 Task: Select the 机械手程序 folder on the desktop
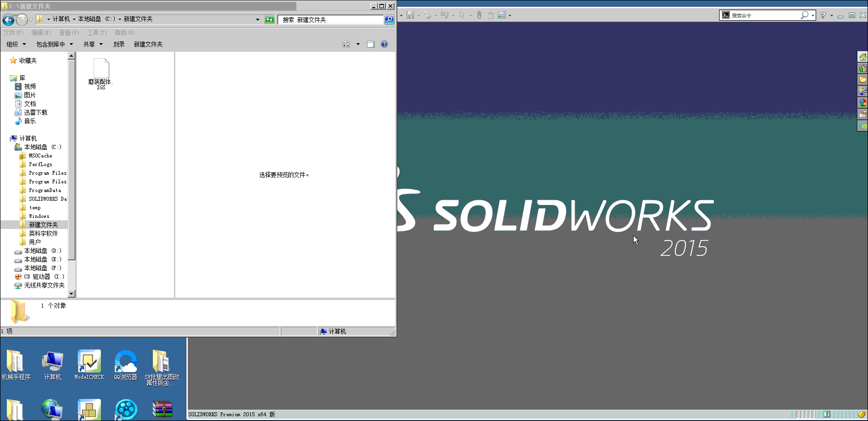pos(16,365)
